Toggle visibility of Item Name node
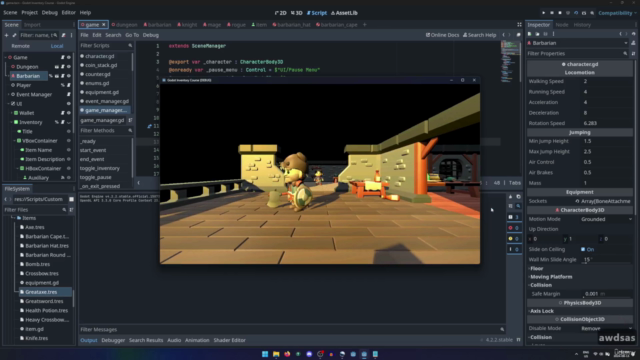The width and height of the screenshot is (640, 360). (69, 150)
